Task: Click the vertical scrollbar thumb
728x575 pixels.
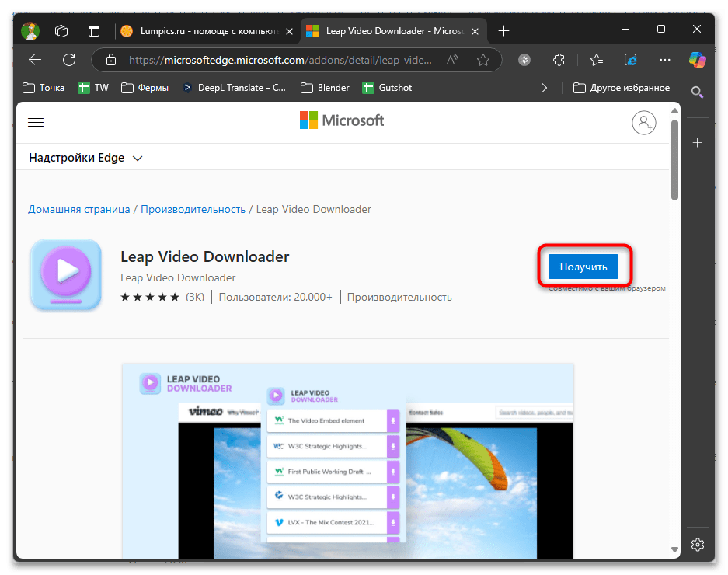Action: 674,160
